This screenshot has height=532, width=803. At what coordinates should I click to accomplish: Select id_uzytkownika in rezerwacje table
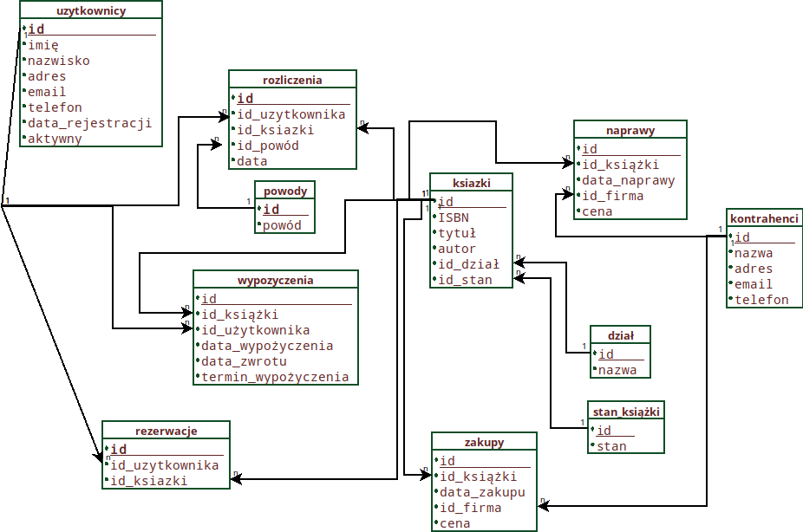click(165, 465)
